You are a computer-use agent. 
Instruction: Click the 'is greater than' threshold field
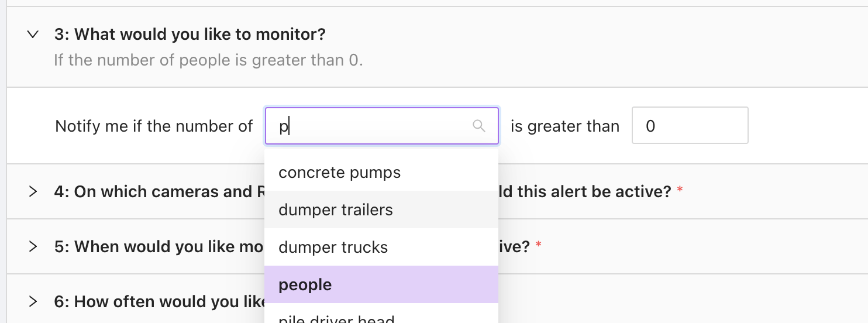tap(690, 125)
